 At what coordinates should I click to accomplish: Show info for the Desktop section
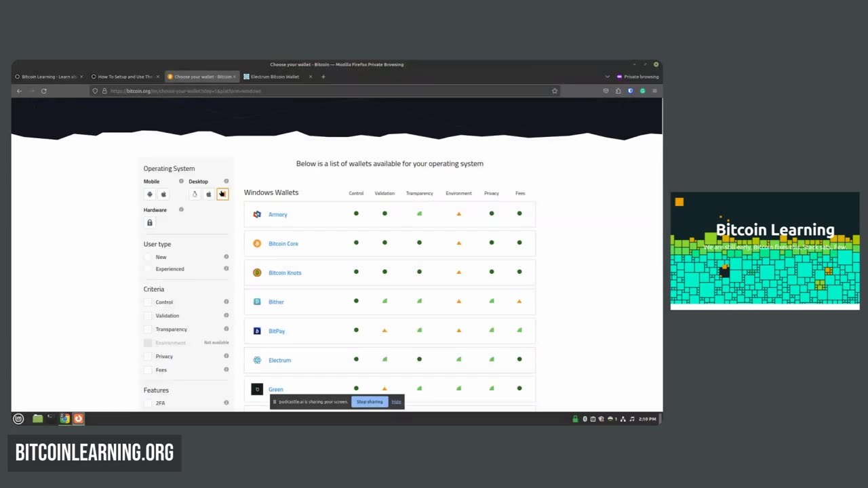tap(226, 182)
